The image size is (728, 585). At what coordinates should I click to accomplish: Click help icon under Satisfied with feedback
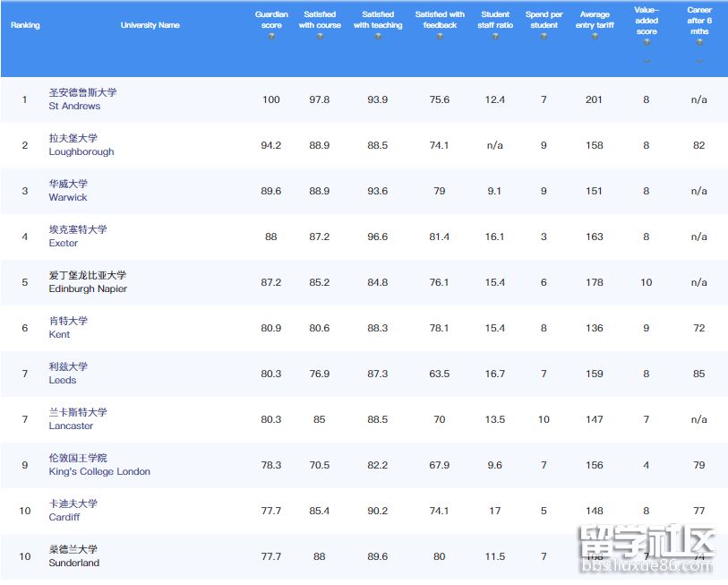coord(440,37)
